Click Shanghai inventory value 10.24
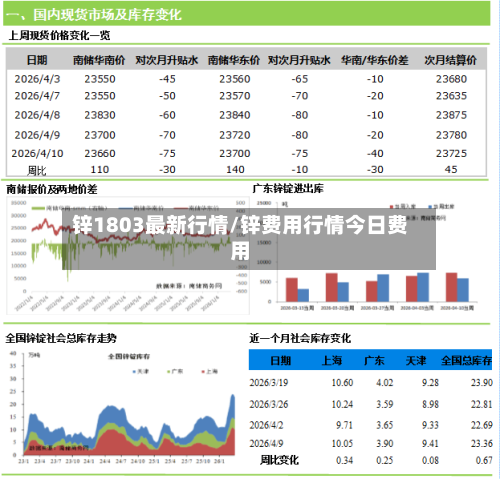The height and width of the screenshot is (479, 500). 342,404
